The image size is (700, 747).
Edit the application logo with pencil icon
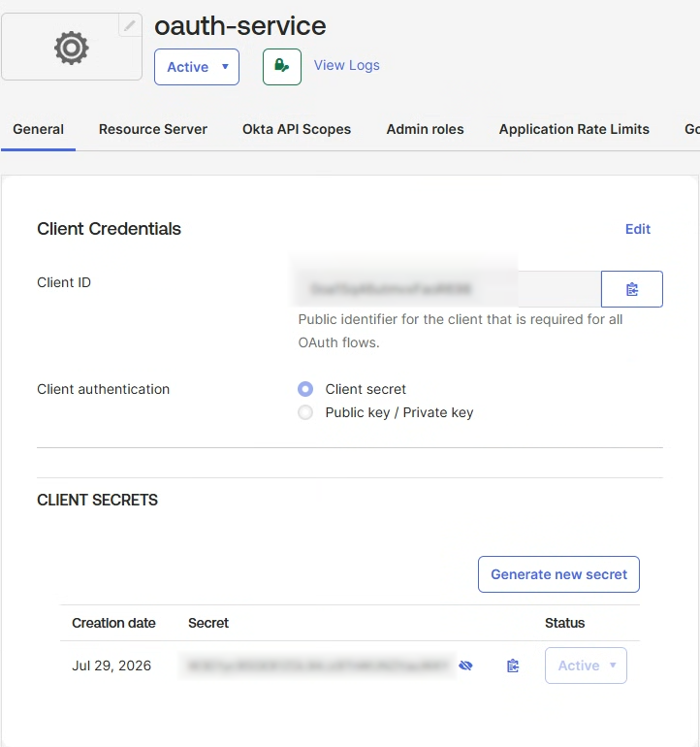point(130,25)
